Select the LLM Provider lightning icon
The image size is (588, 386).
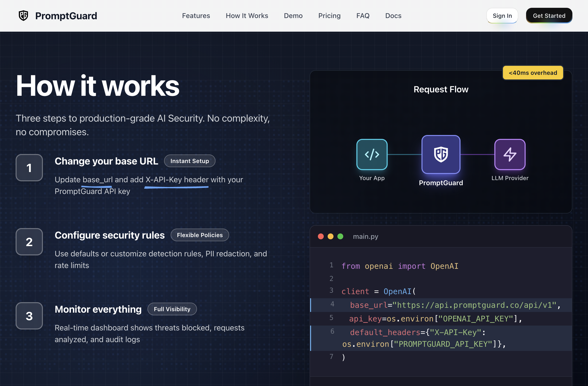pyautogui.click(x=510, y=154)
